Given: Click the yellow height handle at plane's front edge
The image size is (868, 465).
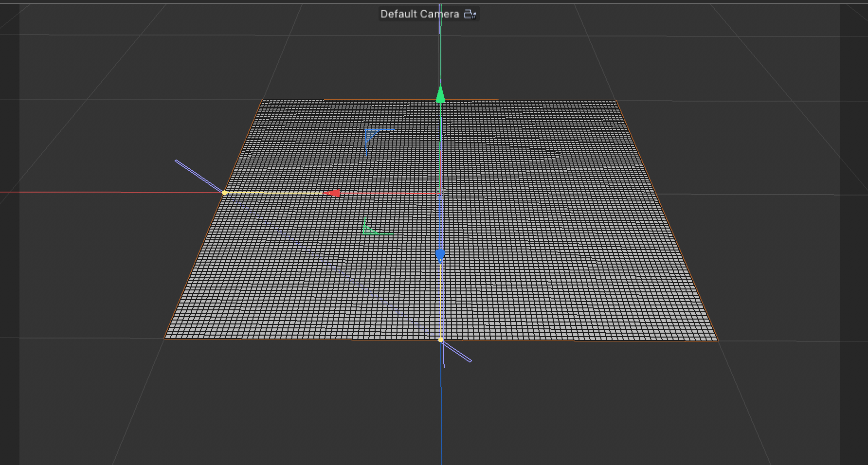Looking at the screenshot, I should click(x=441, y=340).
